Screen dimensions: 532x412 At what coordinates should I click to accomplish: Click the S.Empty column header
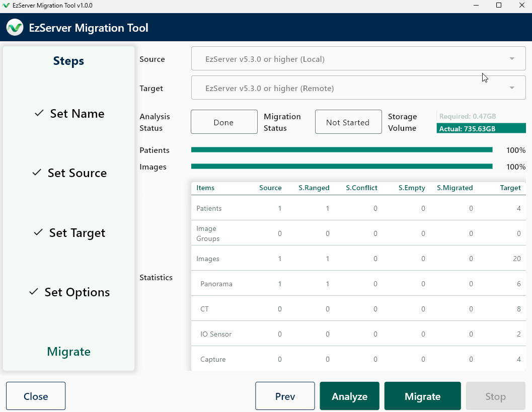(x=412, y=188)
